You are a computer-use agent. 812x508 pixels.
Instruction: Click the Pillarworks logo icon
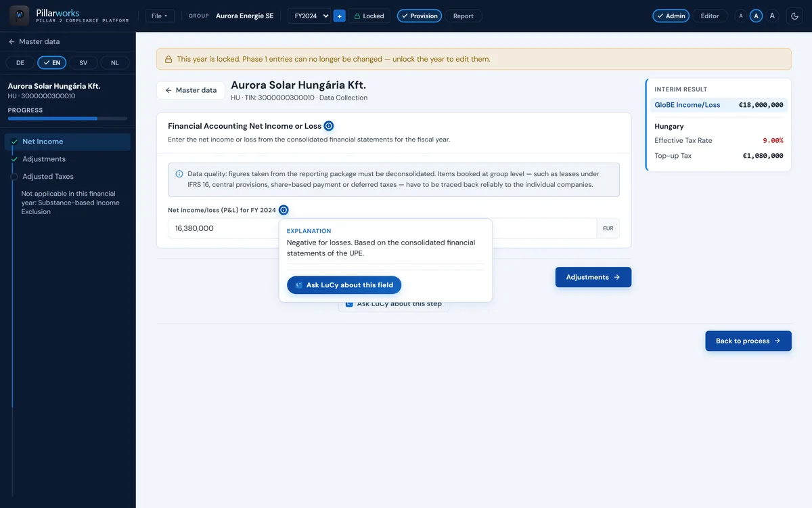[x=19, y=16]
